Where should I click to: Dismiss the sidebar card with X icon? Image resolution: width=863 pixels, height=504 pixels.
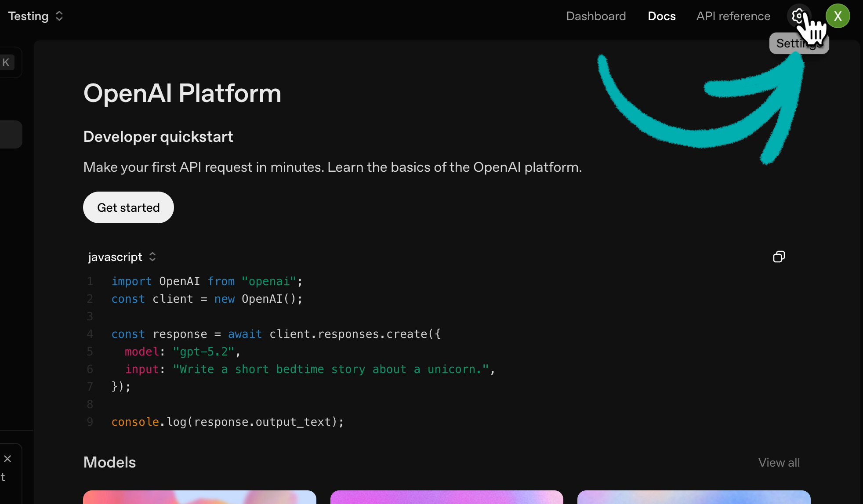click(7, 459)
